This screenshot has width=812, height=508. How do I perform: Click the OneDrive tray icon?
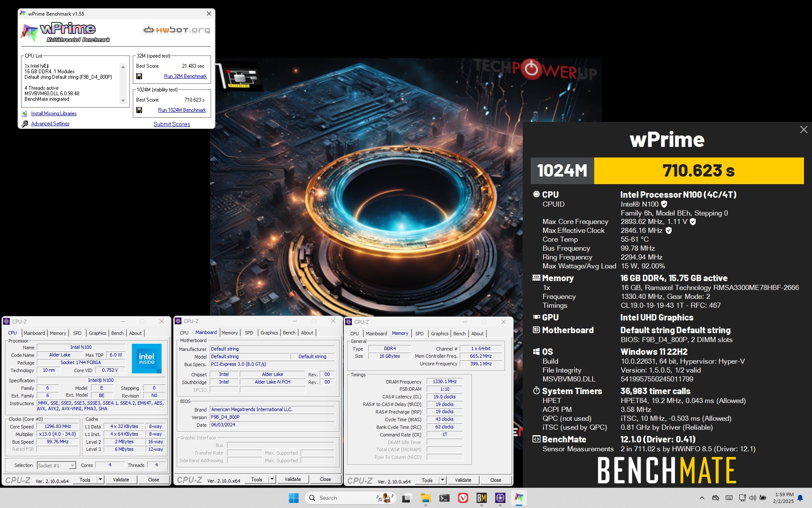(716, 498)
